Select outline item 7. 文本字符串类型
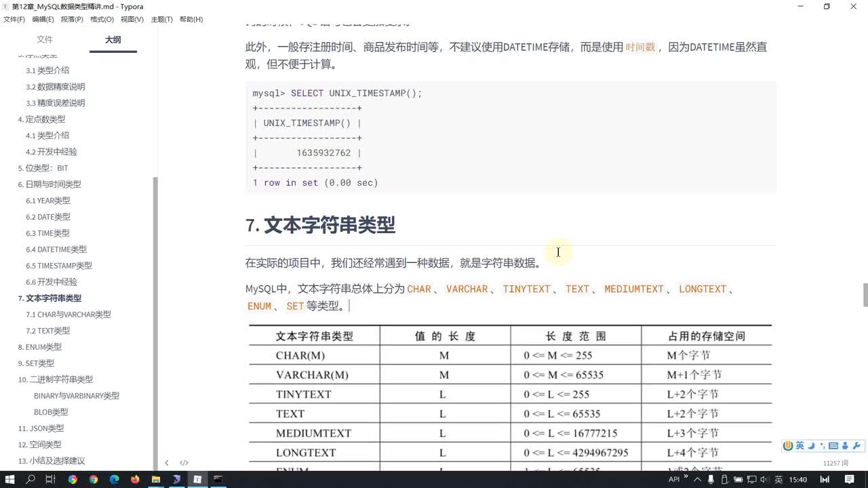This screenshot has width=868, height=488. 50,298
